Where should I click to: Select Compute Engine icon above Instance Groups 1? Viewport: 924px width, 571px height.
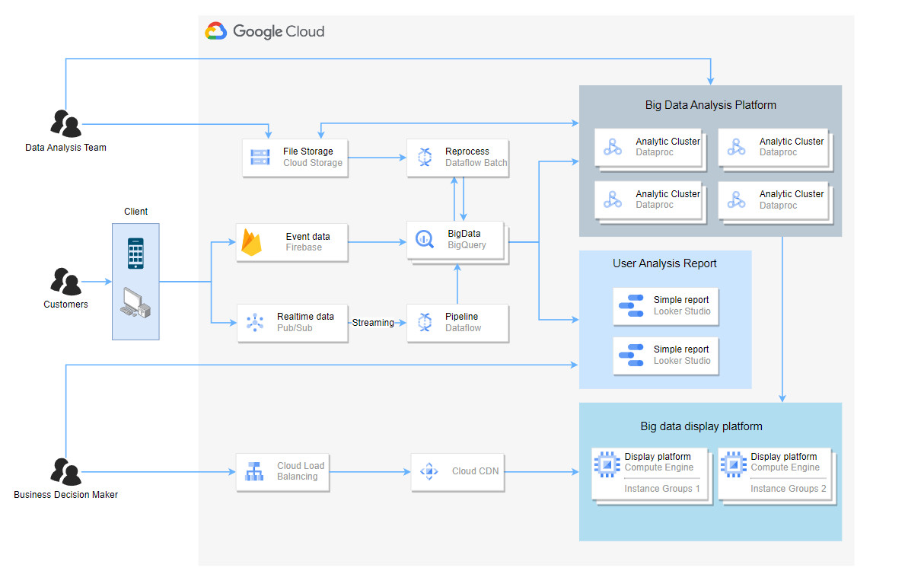(x=607, y=463)
